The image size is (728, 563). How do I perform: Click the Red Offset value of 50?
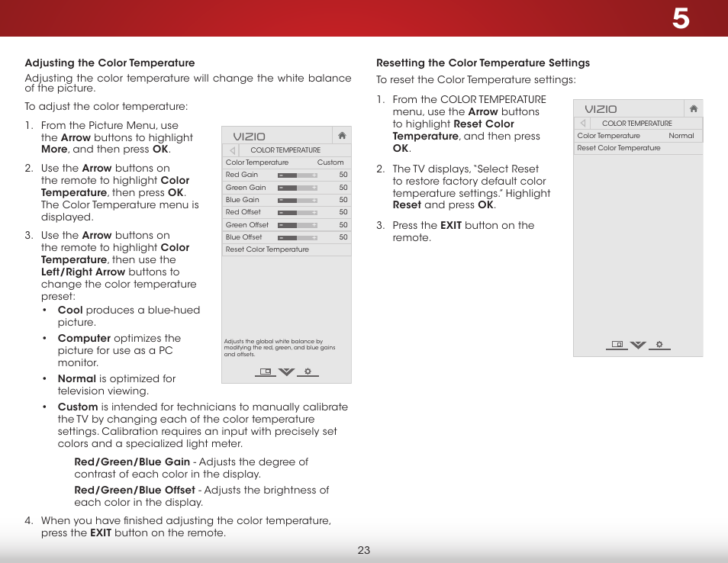[x=343, y=212]
